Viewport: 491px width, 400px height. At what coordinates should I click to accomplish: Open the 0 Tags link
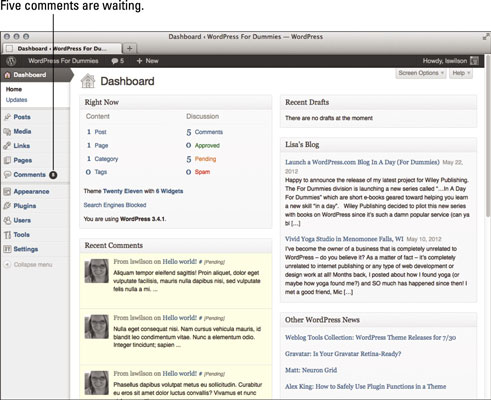tap(96, 172)
